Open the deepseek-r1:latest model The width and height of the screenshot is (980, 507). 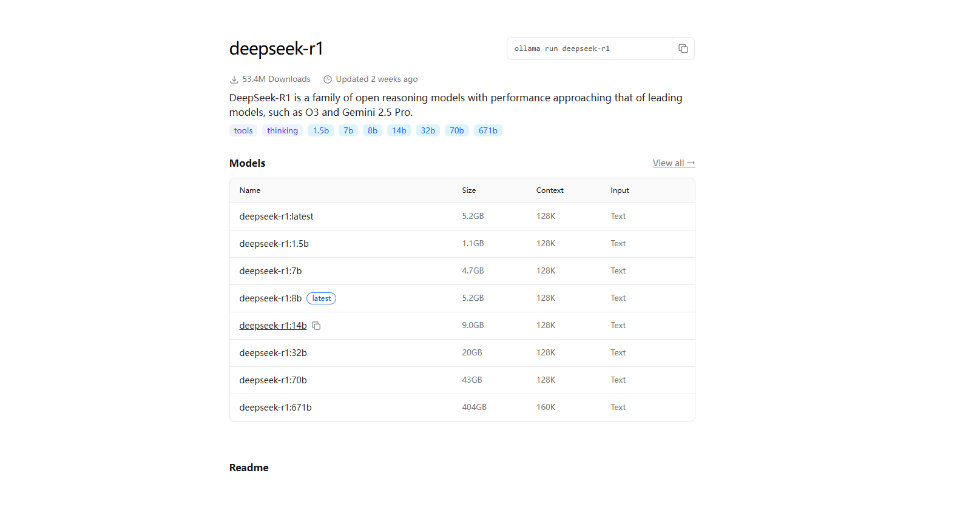pyautogui.click(x=276, y=217)
